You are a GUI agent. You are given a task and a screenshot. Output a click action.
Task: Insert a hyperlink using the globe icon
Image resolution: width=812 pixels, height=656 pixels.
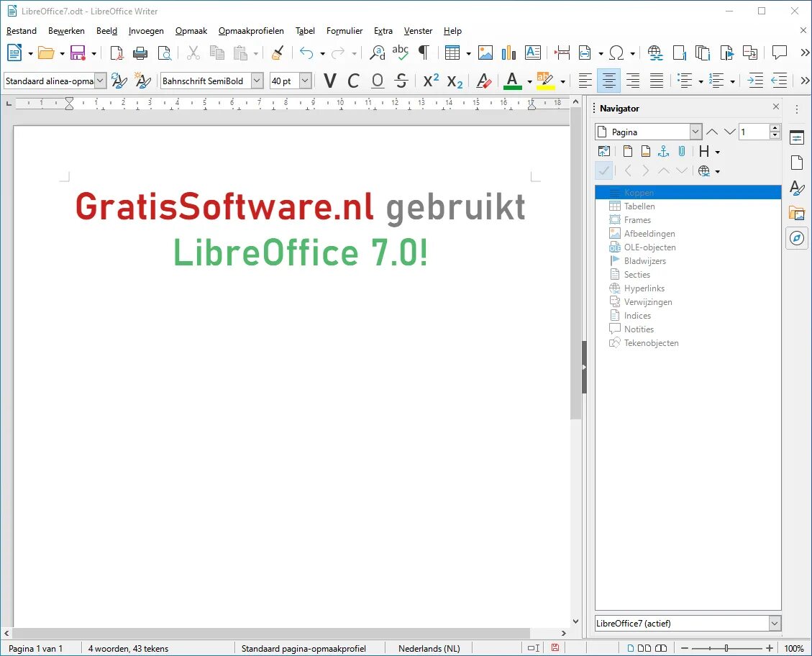point(655,53)
